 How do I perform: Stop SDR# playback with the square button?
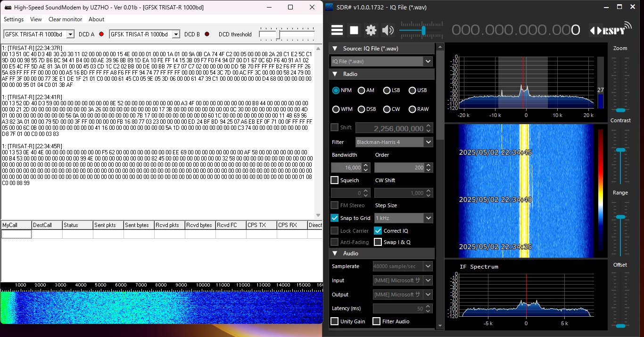click(354, 30)
